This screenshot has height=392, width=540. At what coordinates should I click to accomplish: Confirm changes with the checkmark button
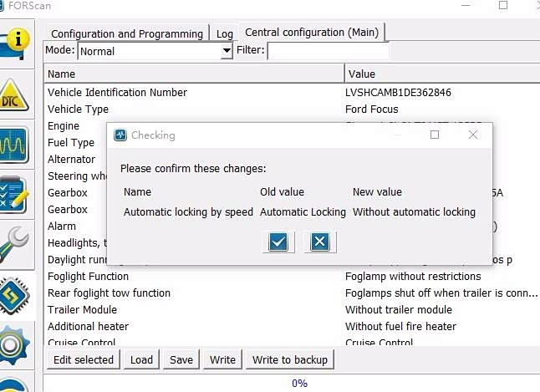pos(278,242)
